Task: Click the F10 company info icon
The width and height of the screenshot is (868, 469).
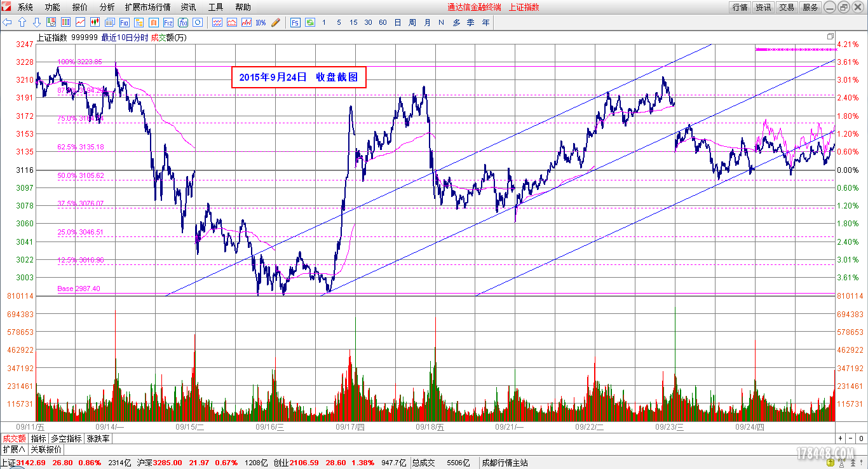Action: point(124,22)
